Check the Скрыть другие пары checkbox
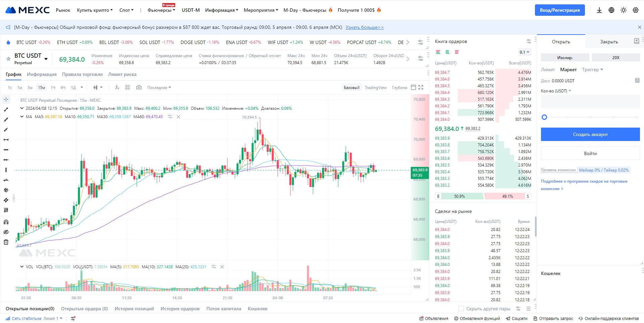644x323 pixels. [x=461, y=309]
